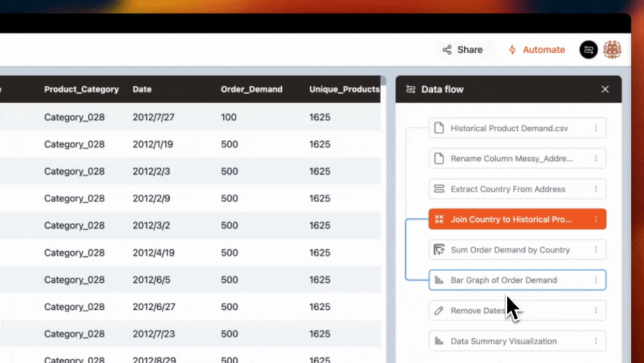644x363 pixels.
Task: Open options menu for Historical Product Demand.csv
Action: (596, 129)
